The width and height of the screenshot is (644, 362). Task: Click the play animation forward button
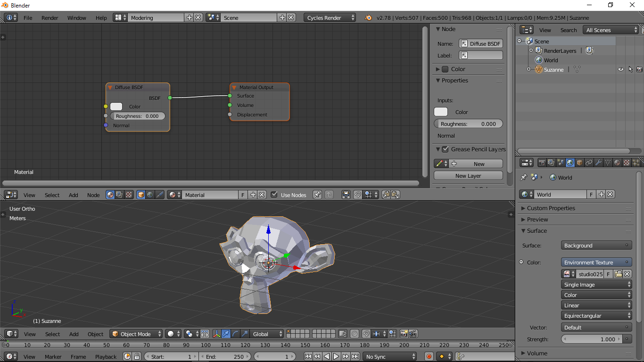pyautogui.click(x=336, y=357)
